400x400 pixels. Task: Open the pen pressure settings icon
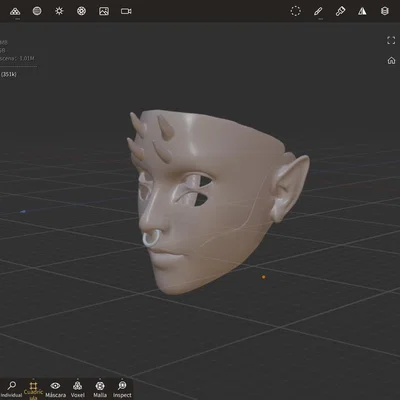pyautogui.click(x=340, y=11)
